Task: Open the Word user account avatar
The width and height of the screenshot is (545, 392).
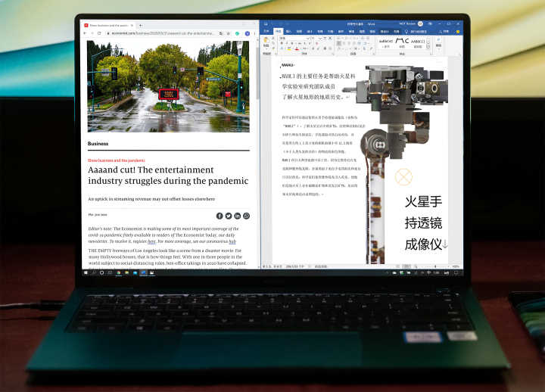Action: [x=420, y=23]
